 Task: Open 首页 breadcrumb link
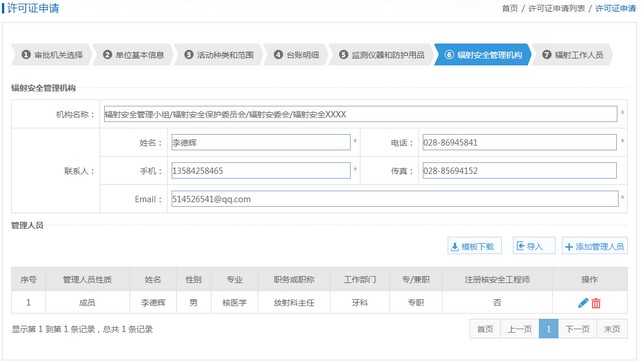tap(510, 8)
